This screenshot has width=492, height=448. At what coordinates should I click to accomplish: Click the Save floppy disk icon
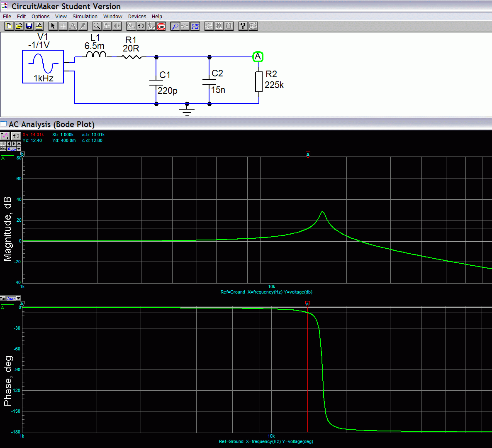coord(29,26)
